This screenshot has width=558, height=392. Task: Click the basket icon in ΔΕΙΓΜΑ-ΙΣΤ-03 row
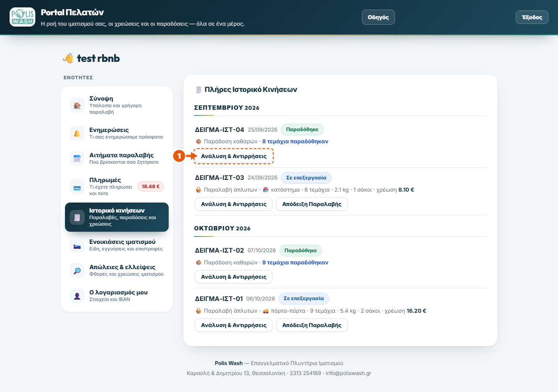(198, 190)
